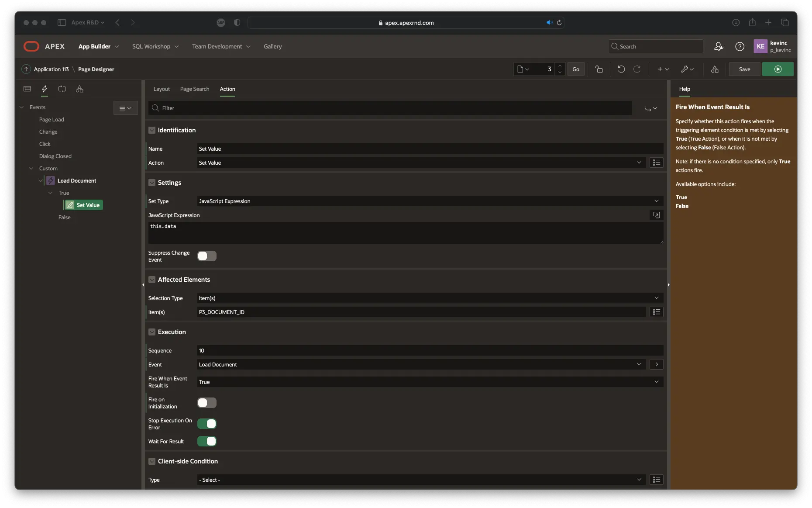The height and width of the screenshot is (508, 812).
Task: Toggle Suppress Change Event switch
Action: point(207,256)
